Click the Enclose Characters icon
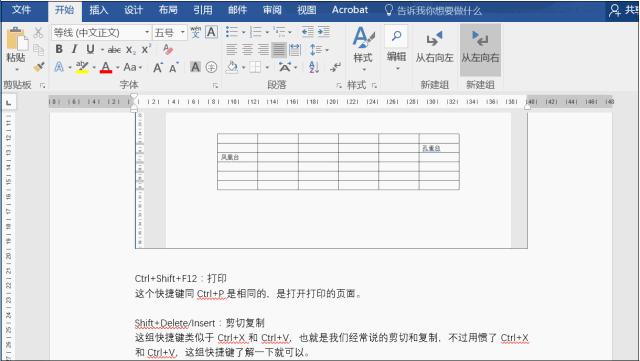 point(211,67)
